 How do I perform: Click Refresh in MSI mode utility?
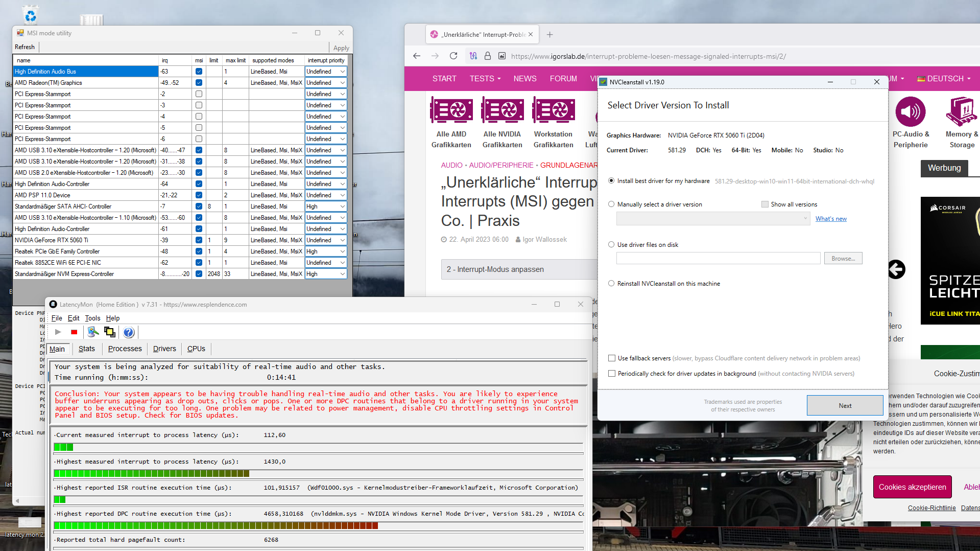coord(25,47)
